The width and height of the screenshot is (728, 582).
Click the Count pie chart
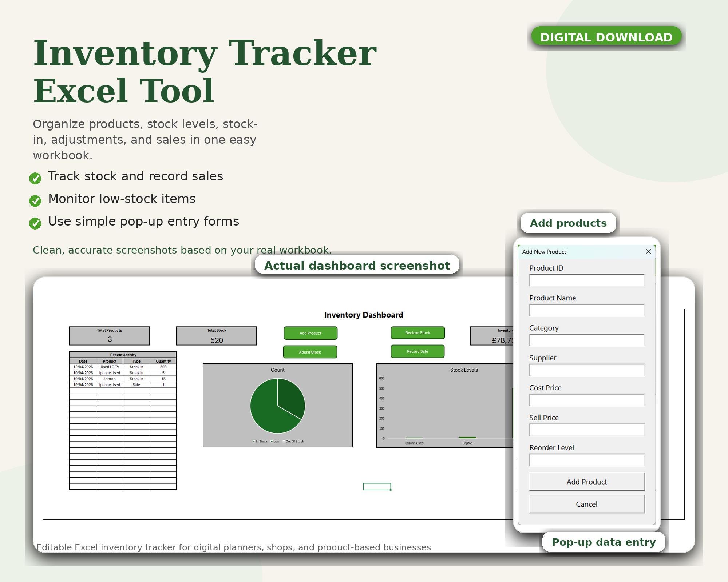(277, 406)
